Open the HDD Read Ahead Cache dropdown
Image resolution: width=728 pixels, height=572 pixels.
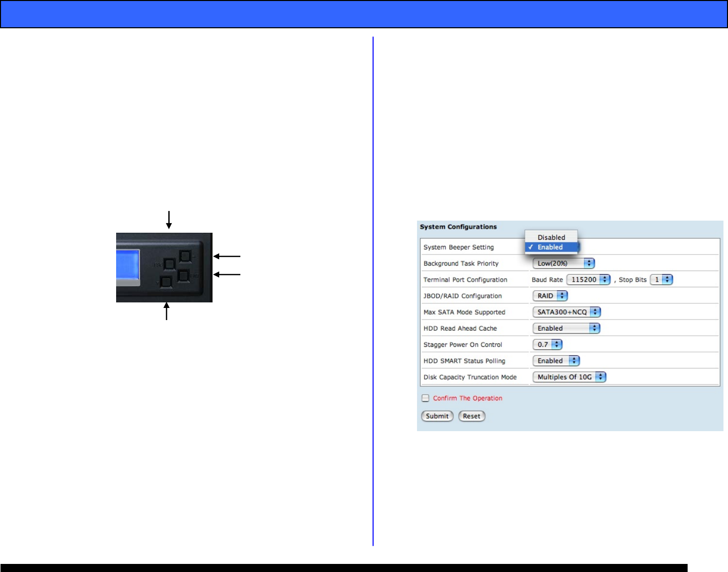(x=566, y=328)
